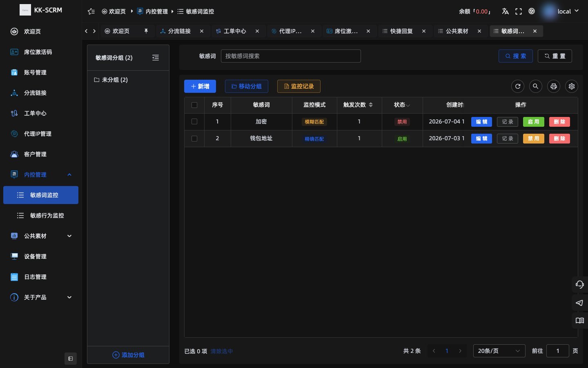588x368 pixels.
Task: Click the 新增 button
Action: click(200, 86)
